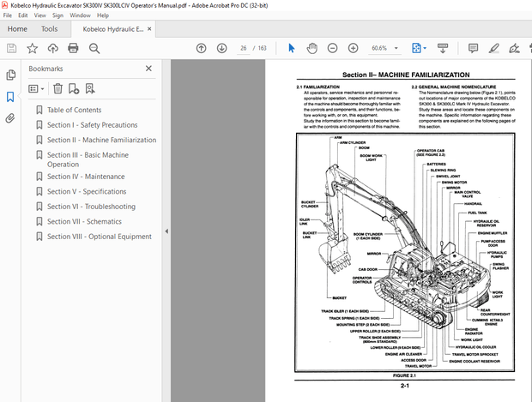532x402 pixels.
Task: Open the Sign menu
Action: [57, 15]
